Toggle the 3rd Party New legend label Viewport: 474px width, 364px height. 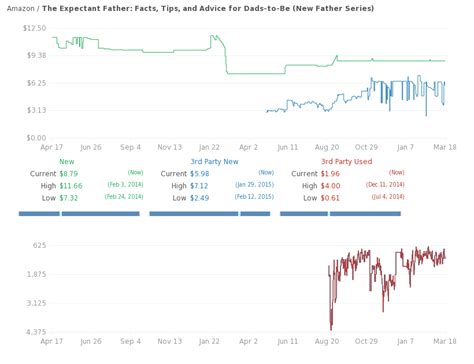click(x=214, y=162)
